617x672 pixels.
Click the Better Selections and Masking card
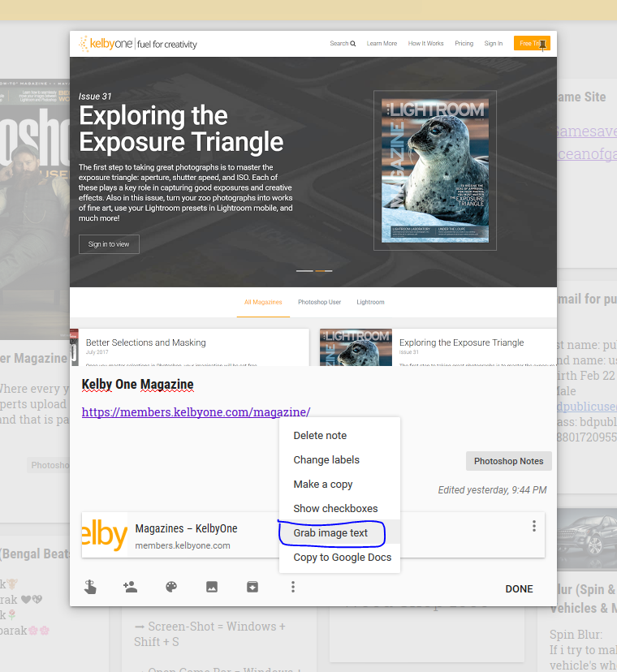189,347
